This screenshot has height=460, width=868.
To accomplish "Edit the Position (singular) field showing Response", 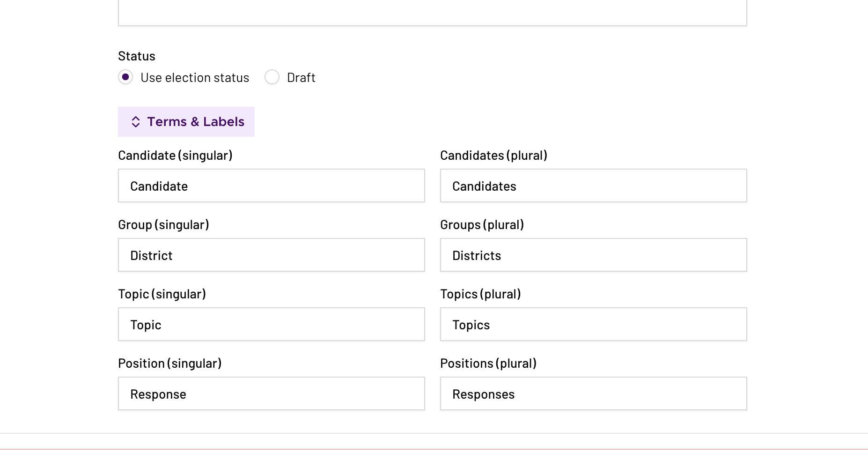I will [x=271, y=394].
